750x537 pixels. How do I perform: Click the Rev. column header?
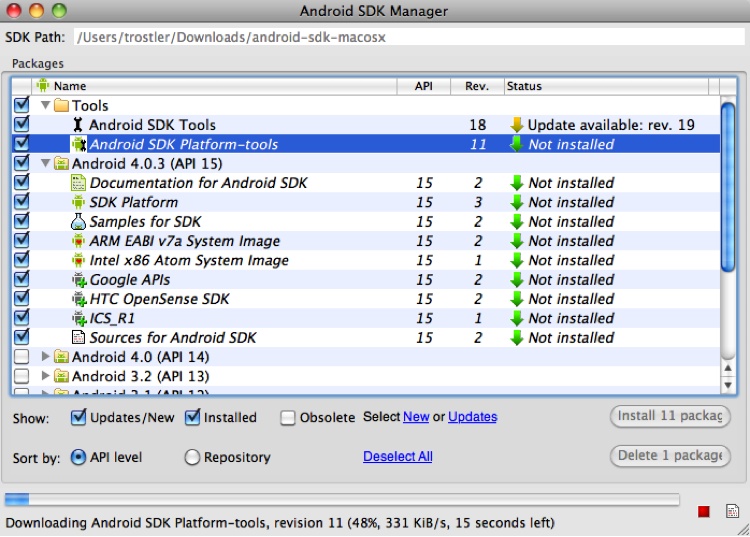coord(477,86)
